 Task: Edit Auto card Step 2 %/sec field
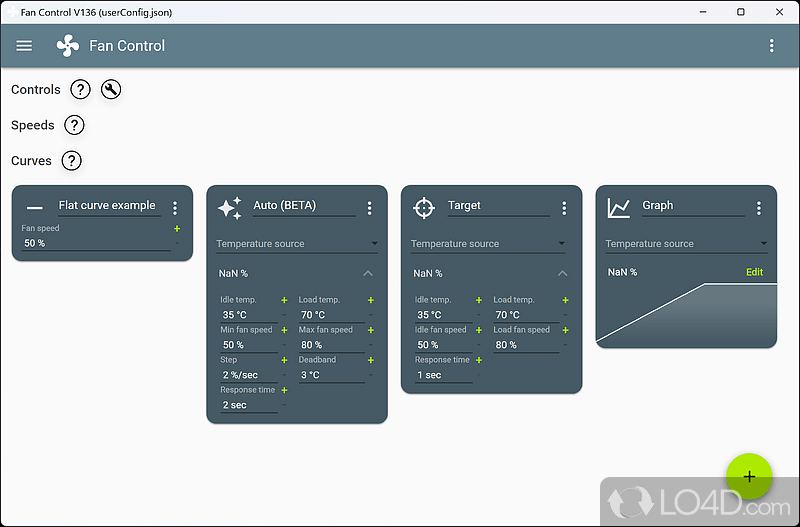[249, 375]
